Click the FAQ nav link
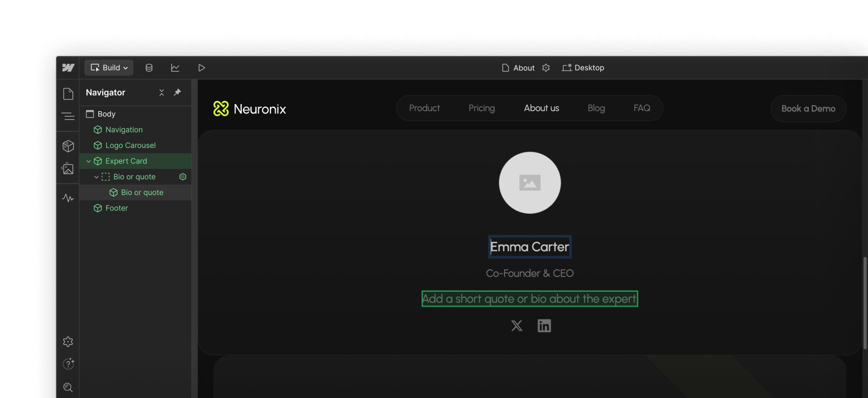 point(642,108)
